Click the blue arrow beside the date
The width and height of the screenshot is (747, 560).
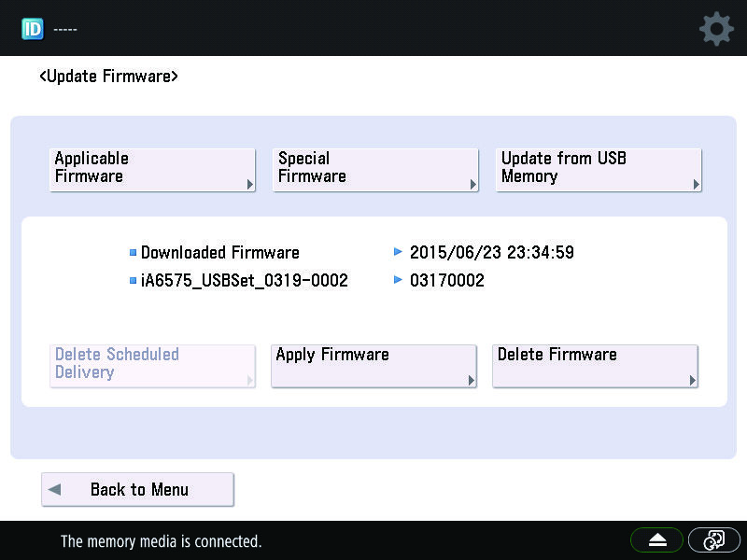click(398, 251)
